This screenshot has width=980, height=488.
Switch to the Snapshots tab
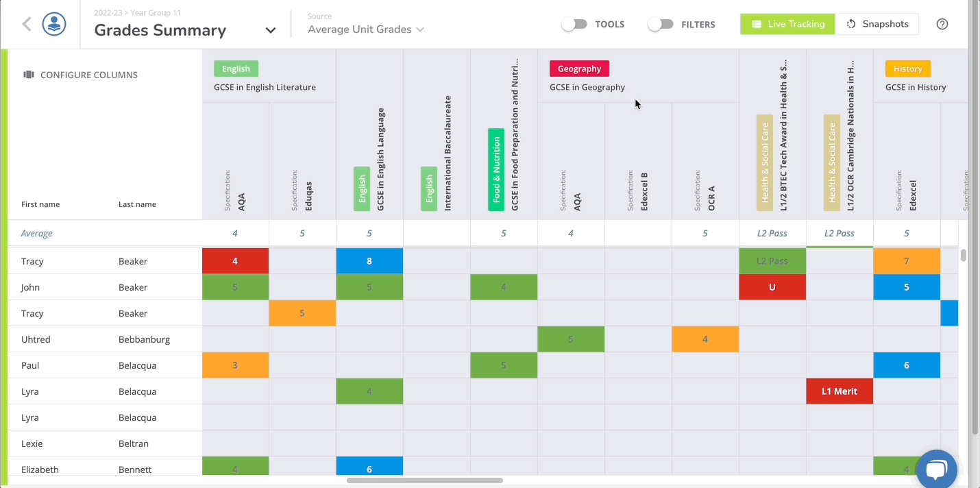pyautogui.click(x=877, y=24)
